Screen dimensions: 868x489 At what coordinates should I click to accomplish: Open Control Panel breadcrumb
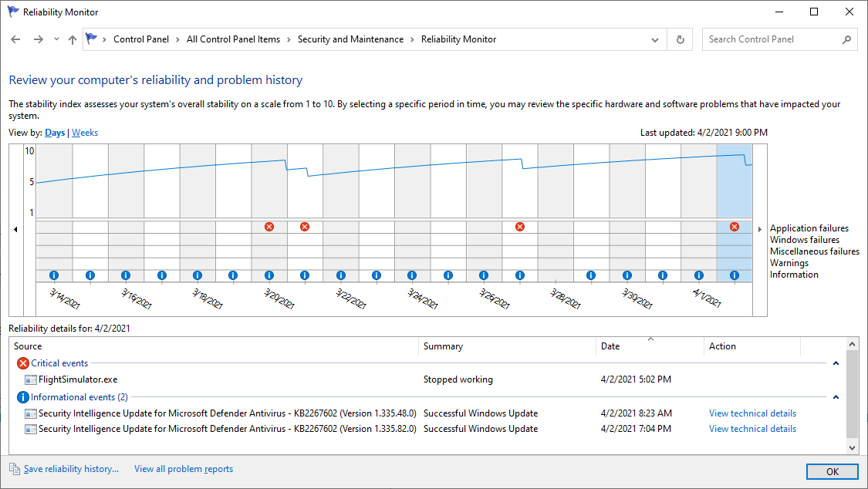pos(141,39)
